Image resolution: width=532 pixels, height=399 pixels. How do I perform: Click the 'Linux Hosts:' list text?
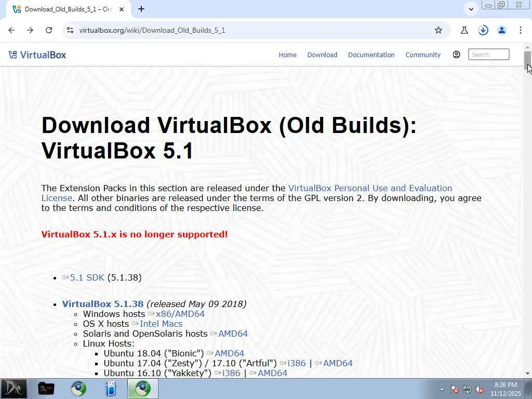109,343
